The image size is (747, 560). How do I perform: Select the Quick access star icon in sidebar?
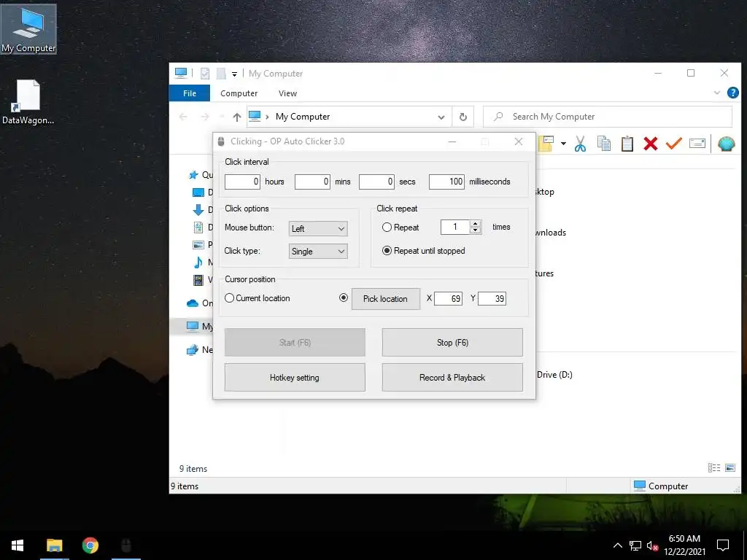click(193, 175)
